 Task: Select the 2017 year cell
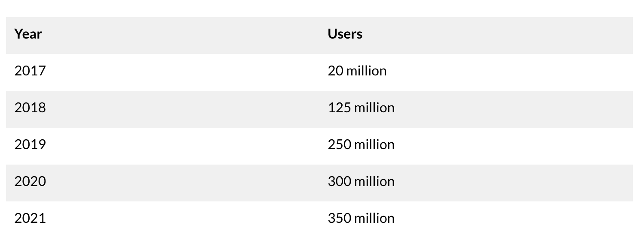(30, 71)
